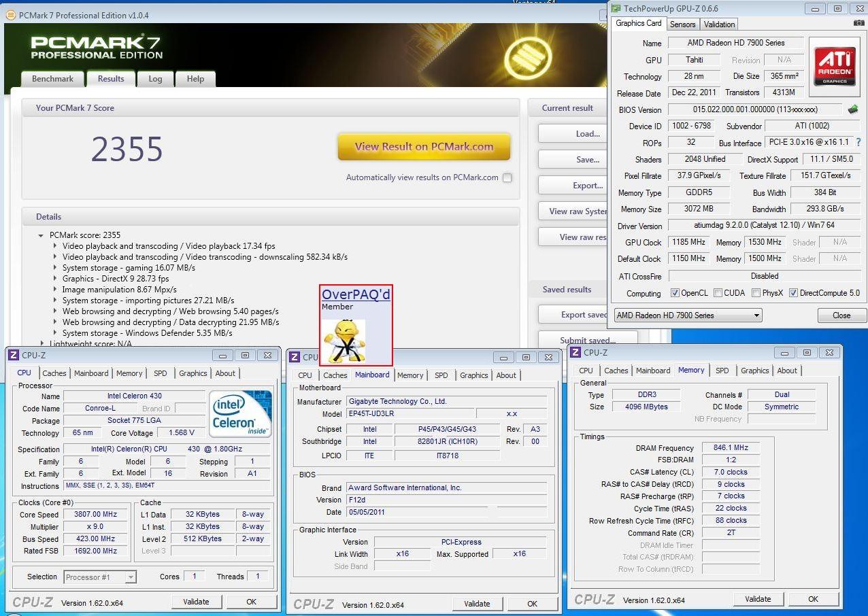Click the PCMark 7 title bar icon
The image size is (868, 616).
click(12, 15)
